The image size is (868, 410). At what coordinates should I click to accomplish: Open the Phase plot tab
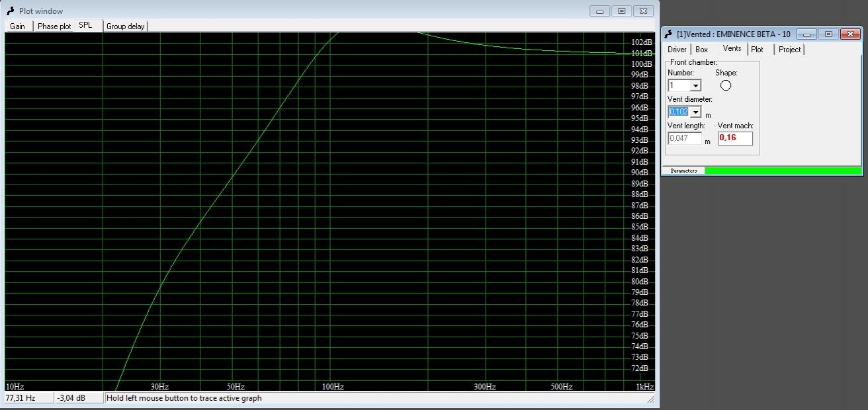(x=54, y=26)
